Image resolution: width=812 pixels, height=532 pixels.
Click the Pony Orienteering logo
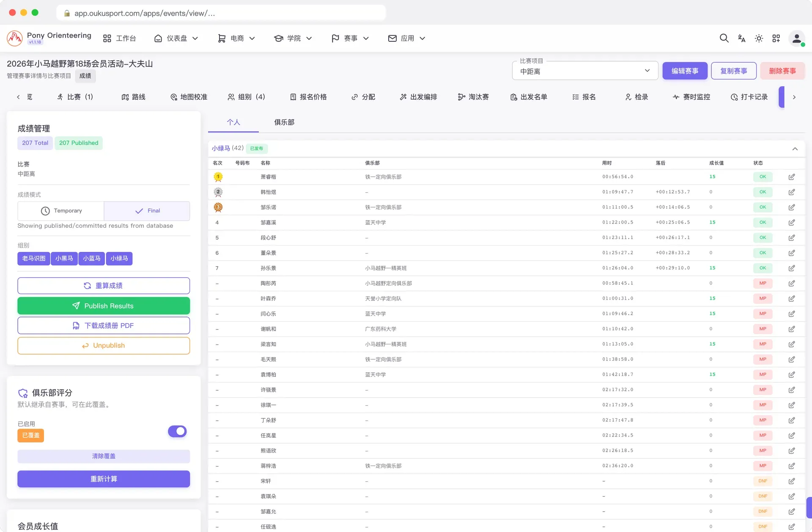coord(15,38)
